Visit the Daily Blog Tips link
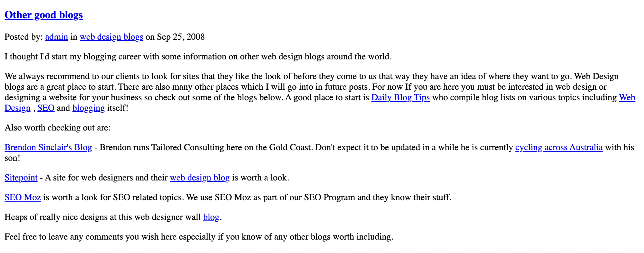Viewport: 644px width, 253px height. pos(401,97)
